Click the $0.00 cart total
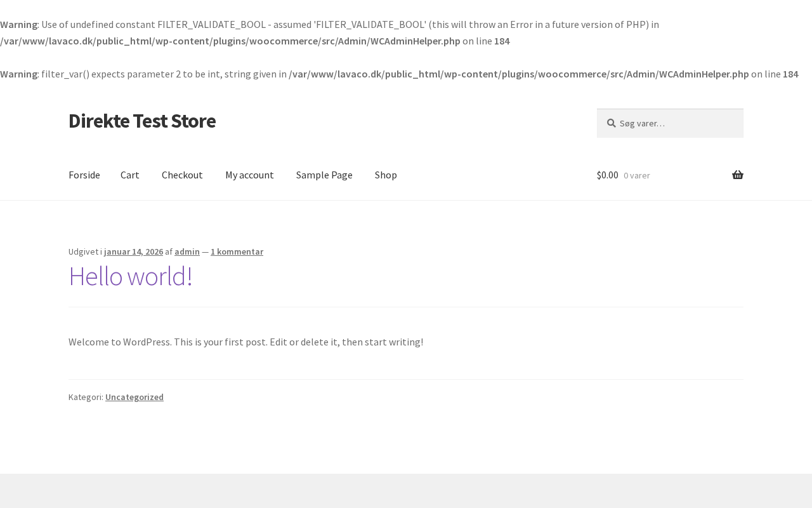812x508 pixels. 607,175
